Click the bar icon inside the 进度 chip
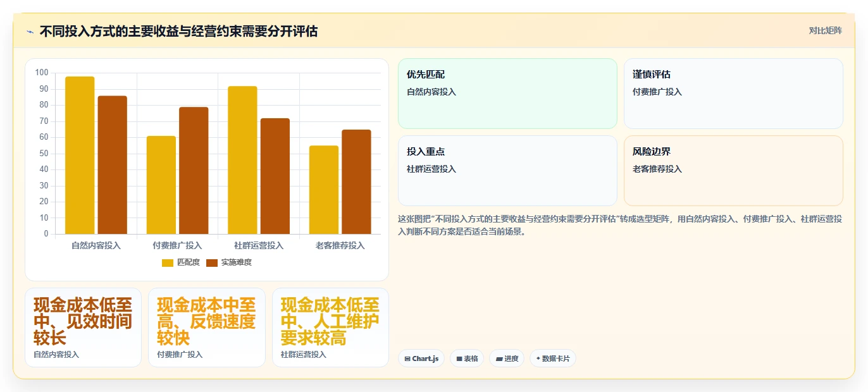 [x=499, y=359]
